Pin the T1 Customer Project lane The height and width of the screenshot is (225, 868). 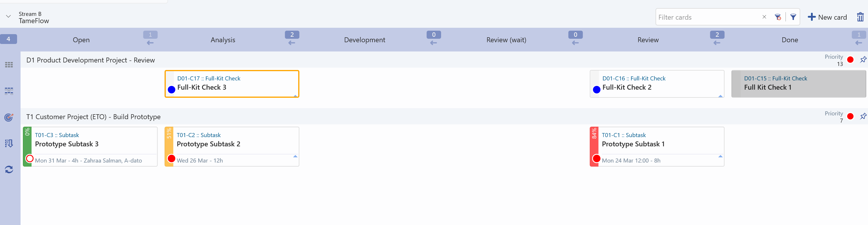(x=863, y=116)
